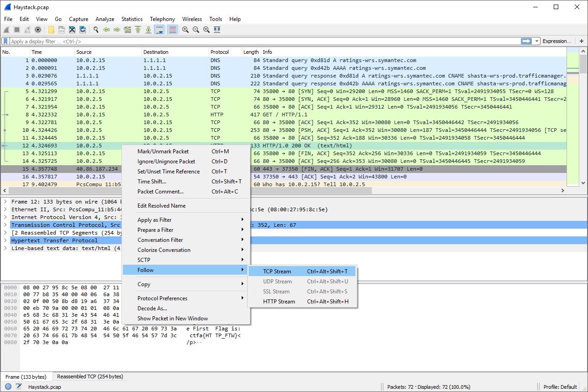Add a filter button with plus icon
The width and height of the screenshot is (588, 392).
pos(582,41)
